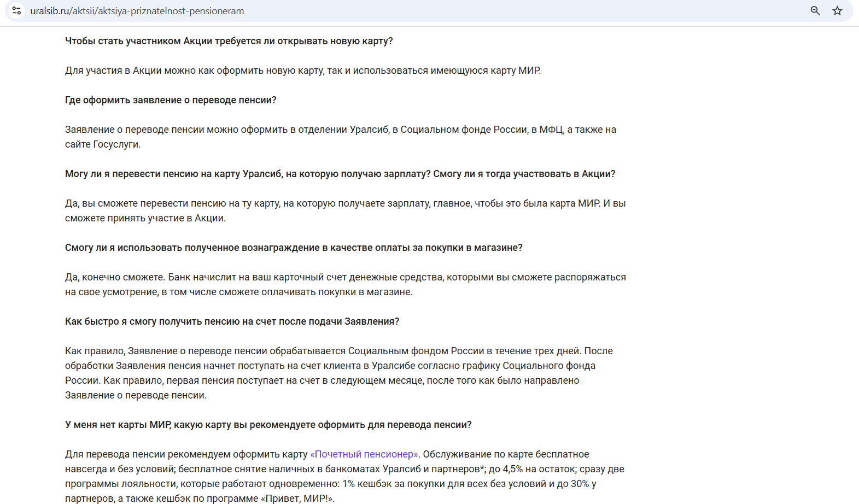Click the question about opening a new card
The width and height of the screenshot is (859, 504).
[229, 41]
